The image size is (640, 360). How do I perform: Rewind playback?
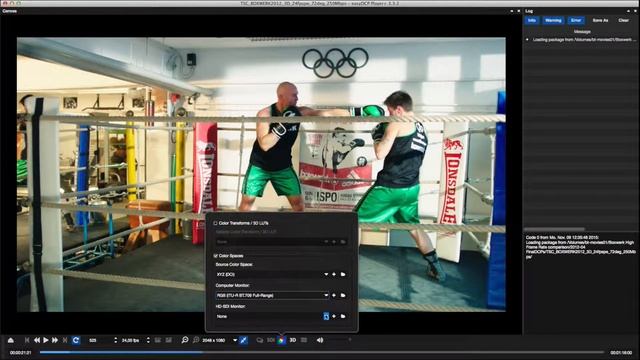pos(37,340)
